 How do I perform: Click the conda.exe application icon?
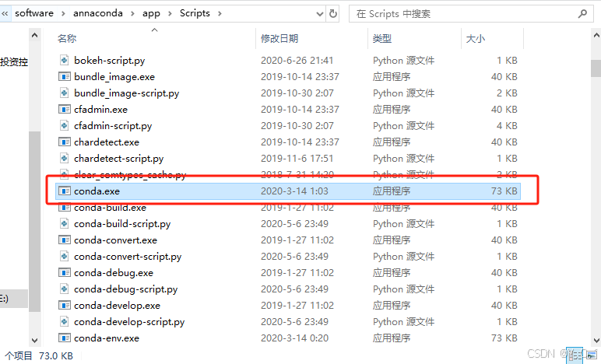click(65, 191)
